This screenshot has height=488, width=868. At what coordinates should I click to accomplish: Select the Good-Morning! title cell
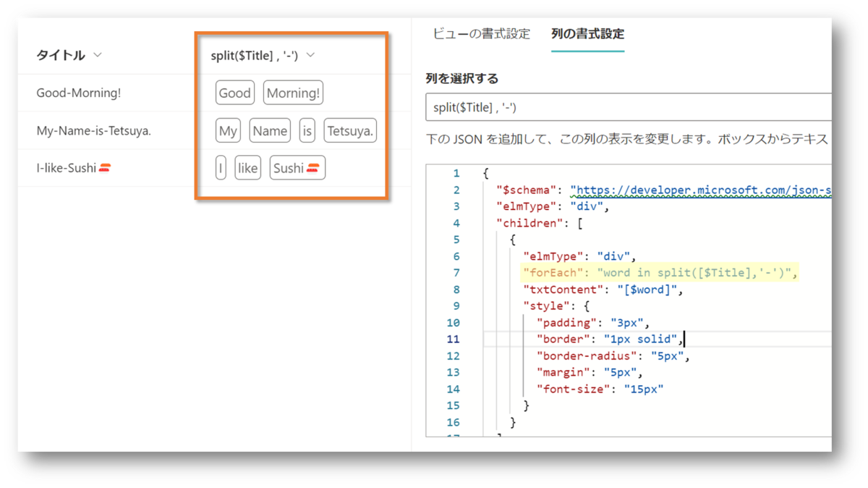click(79, 93)
